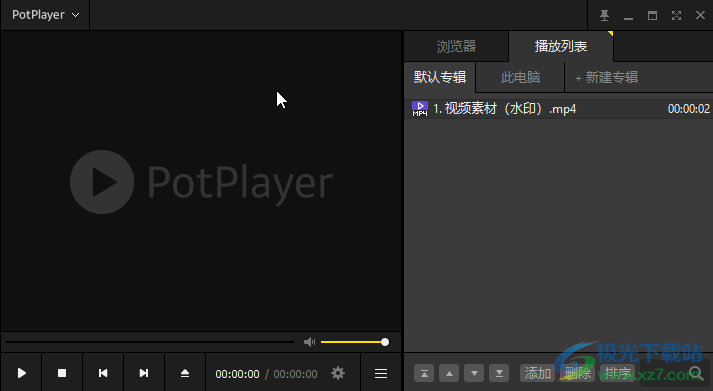This screenshot has height=391, width=713.
Task: Click the elapsed time 00:00:00 display
Action: 237,374
